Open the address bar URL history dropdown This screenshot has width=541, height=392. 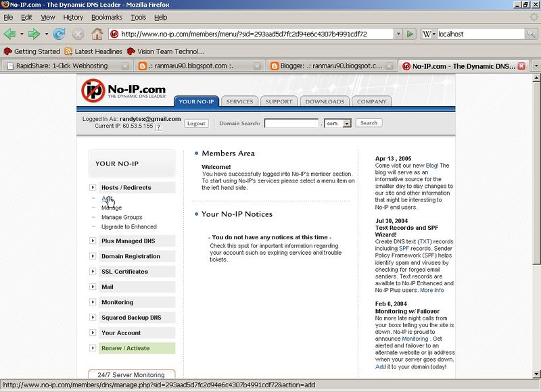[x=398, y=34]
